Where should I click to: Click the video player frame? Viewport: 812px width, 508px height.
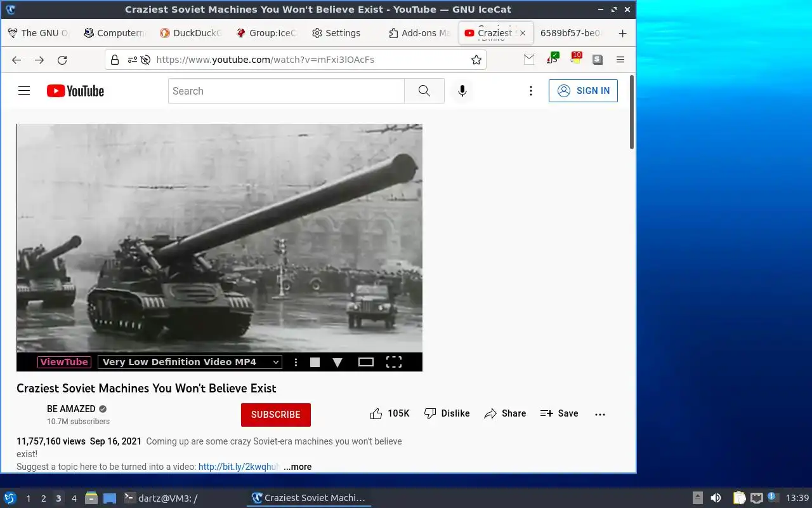point(219,238)
